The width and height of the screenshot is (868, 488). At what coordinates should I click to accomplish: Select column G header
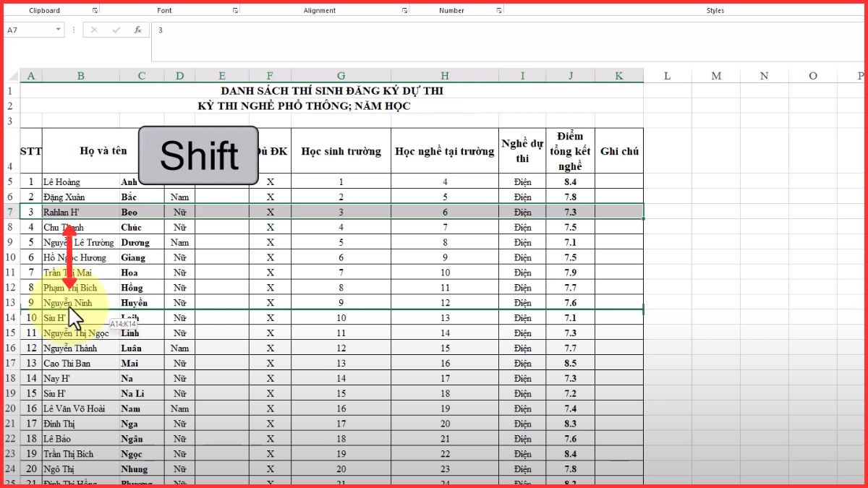(341, 76)
